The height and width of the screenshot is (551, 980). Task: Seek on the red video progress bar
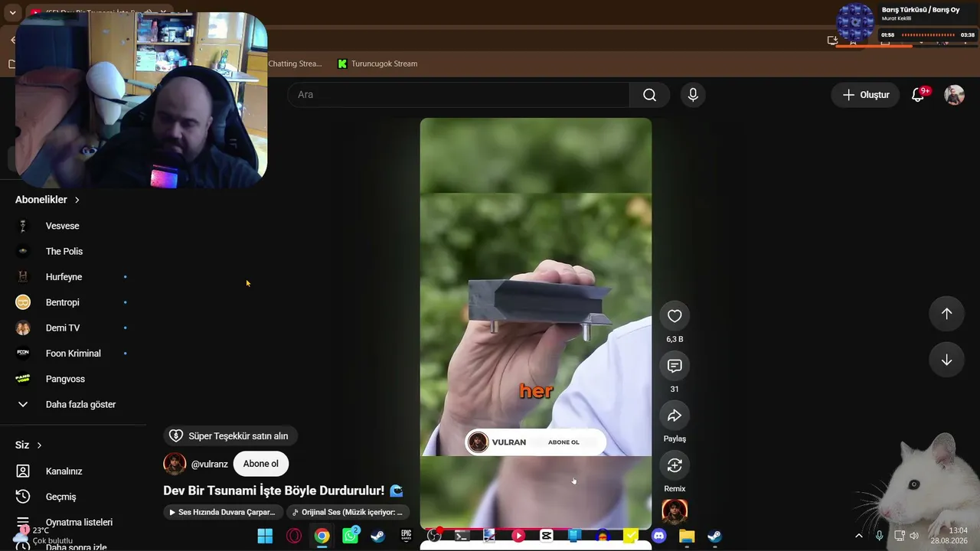536,529
